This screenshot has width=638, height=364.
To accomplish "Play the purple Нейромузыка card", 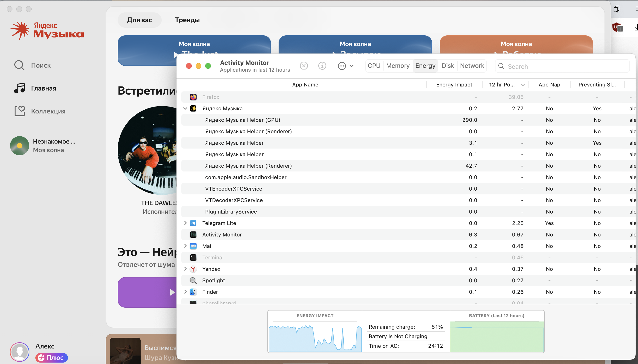I will pyautogui.click(x=172, y=292).
